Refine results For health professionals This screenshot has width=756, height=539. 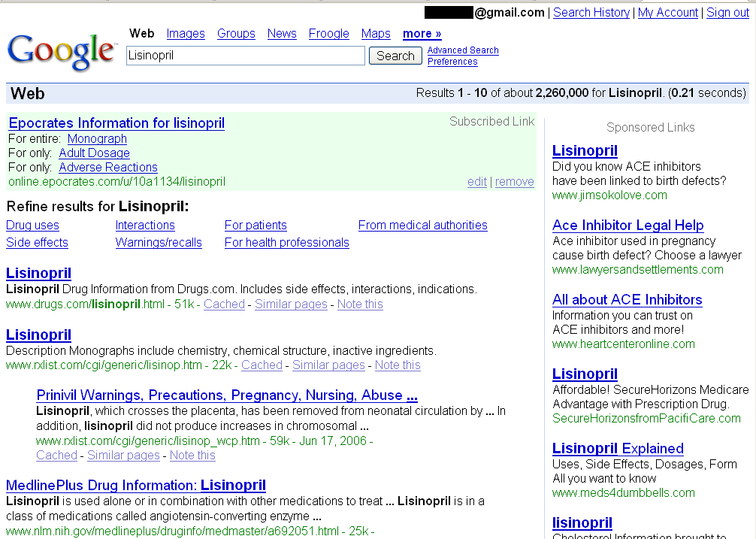click(x=287, y=243)
